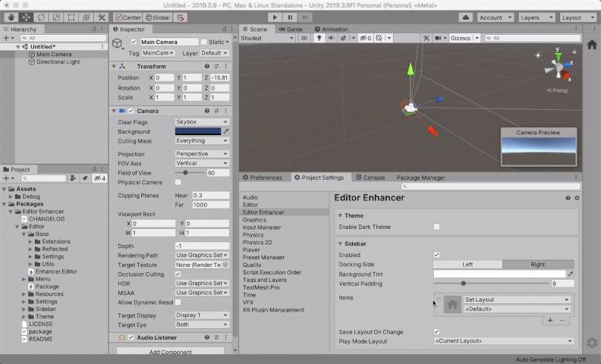This screenshot has height=364, width=601.
Task: Open Play Mode Layout dropdown
Action: pyautogui.click(x=504, y=340)
